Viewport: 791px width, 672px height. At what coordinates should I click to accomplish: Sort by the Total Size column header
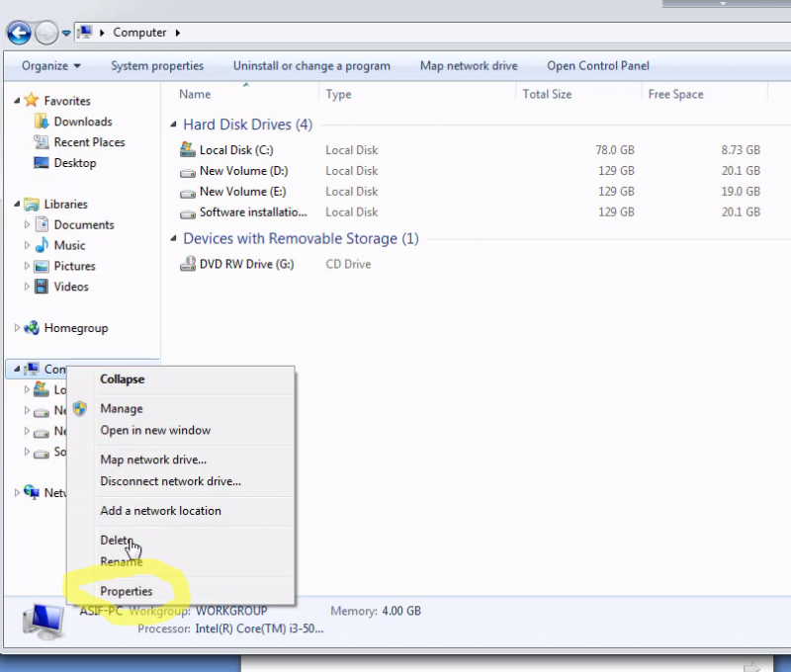pos(547,94)
